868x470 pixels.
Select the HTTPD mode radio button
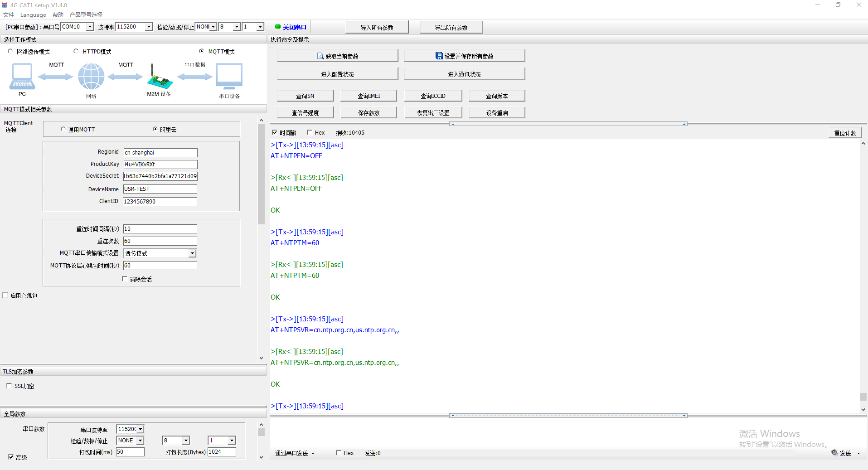(x=76, y=52)
